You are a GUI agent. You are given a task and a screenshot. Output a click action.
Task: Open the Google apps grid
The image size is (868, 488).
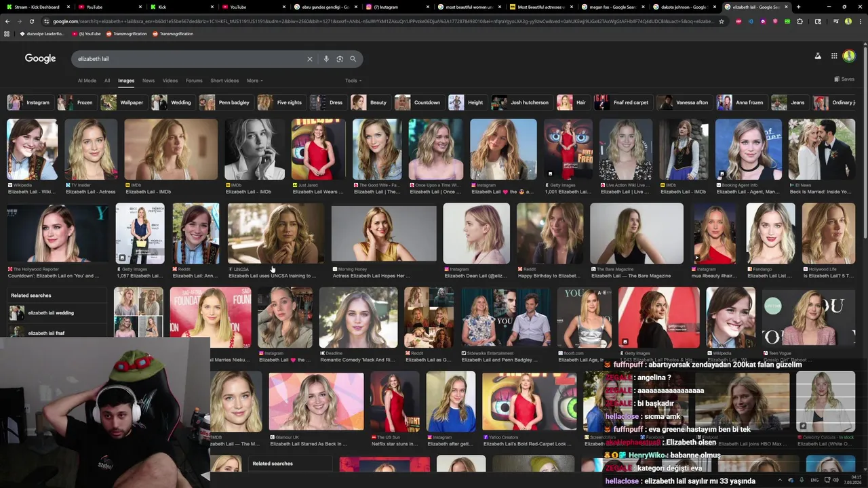[834, 56]
